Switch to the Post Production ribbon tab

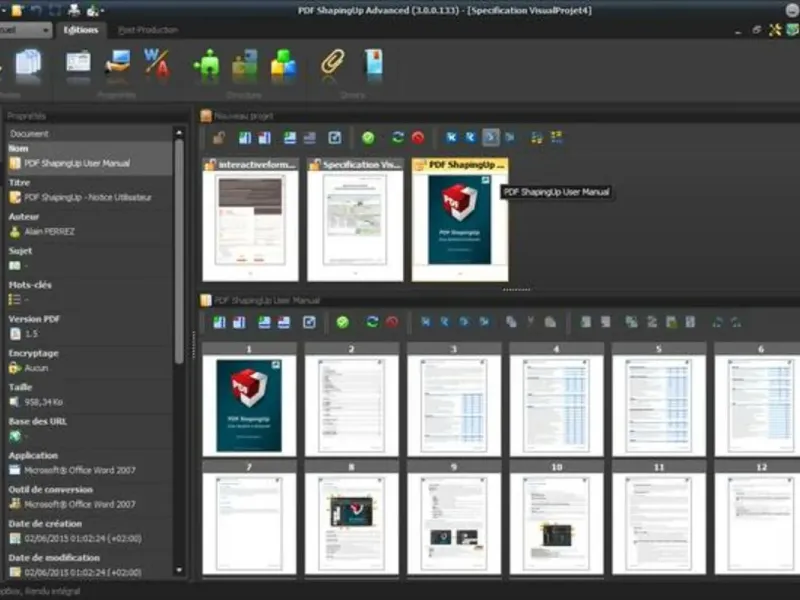148,30
